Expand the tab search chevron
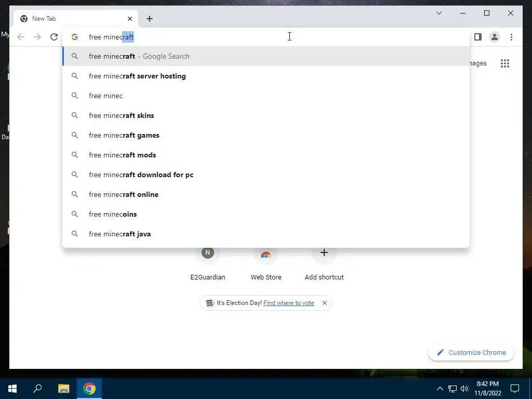This screenshot has width=532, height=399. coord(438,13)
